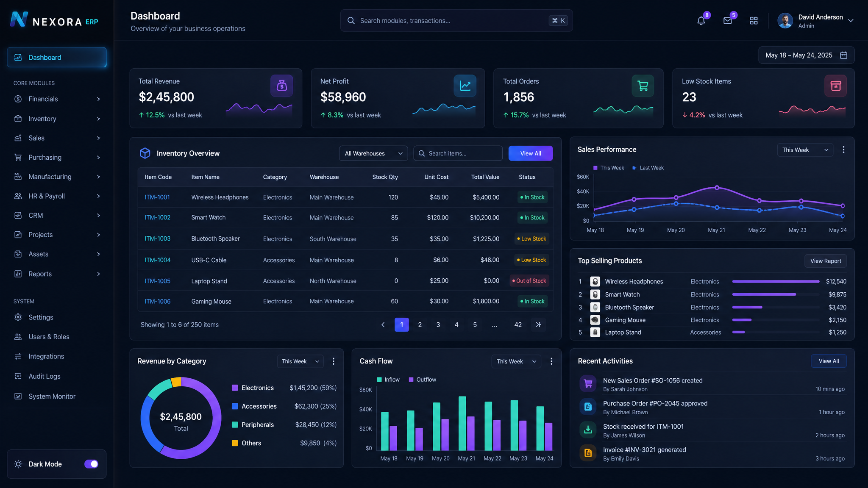This screenshot has width=868, height=488.
Task: Sort by Stock Qty column header
Action: [x=385, y=177]
